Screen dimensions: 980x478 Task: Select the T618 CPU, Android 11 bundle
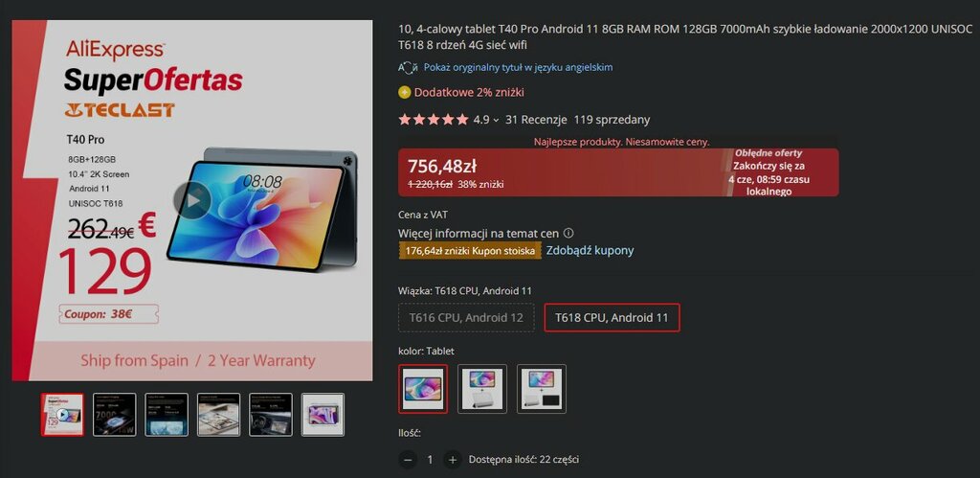[x=612, y=317]
